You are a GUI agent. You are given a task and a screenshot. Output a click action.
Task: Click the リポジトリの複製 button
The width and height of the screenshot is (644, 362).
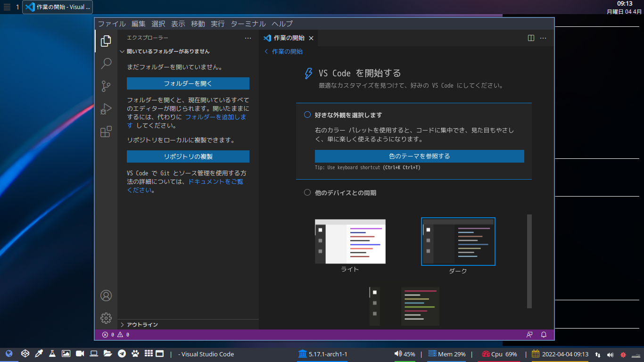point(188,156)
